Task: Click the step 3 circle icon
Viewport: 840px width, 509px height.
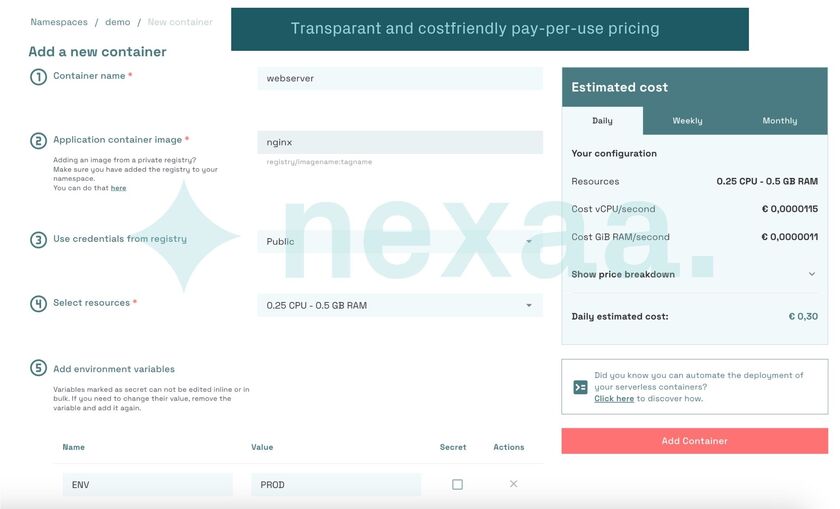Action: 38,240
